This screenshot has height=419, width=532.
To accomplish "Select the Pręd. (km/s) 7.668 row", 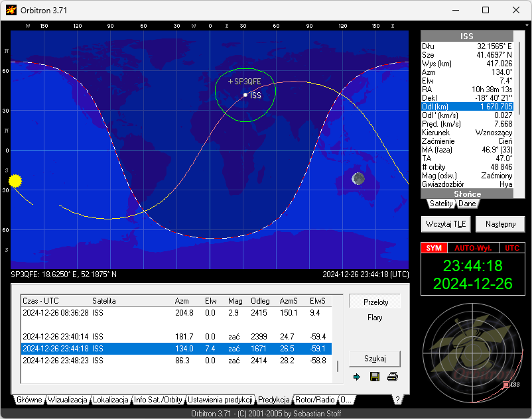I will pos(467,124).
